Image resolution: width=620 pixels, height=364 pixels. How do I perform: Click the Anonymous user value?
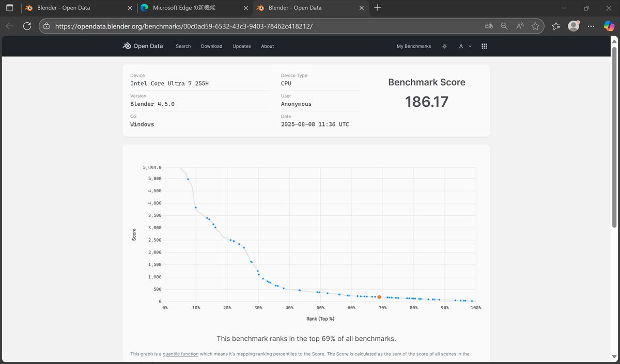296,104
